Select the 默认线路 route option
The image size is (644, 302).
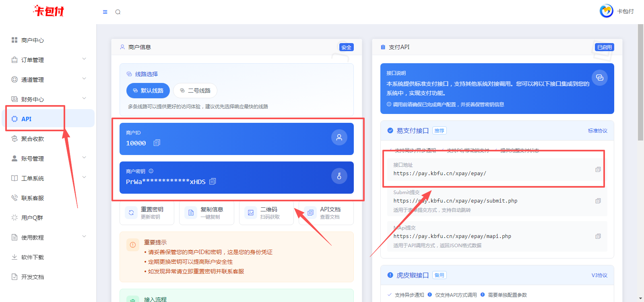click(x=148, y=91)
